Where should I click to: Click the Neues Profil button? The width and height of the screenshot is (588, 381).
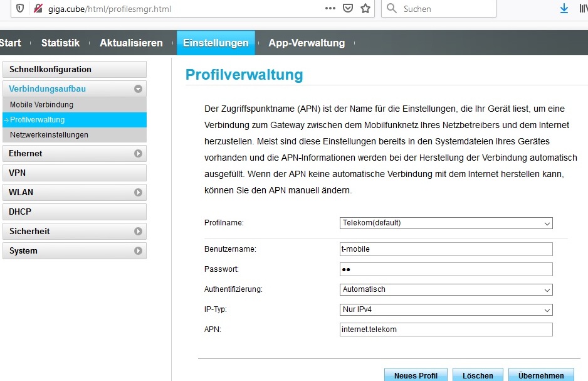point(416,375)
